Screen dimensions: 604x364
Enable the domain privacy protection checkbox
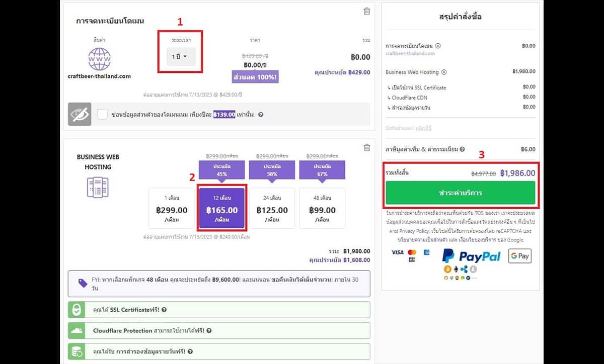102,115
